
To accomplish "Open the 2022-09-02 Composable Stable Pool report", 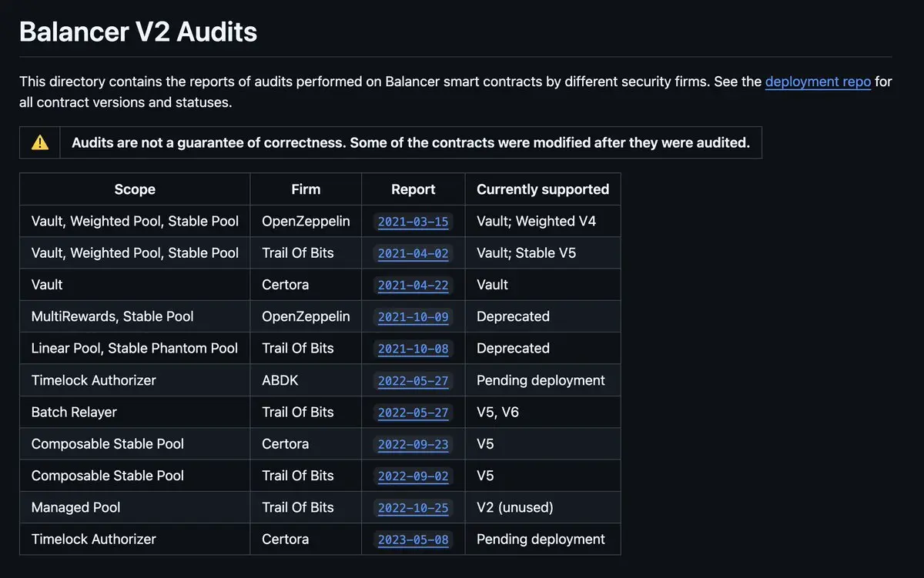I will point(413,476).
